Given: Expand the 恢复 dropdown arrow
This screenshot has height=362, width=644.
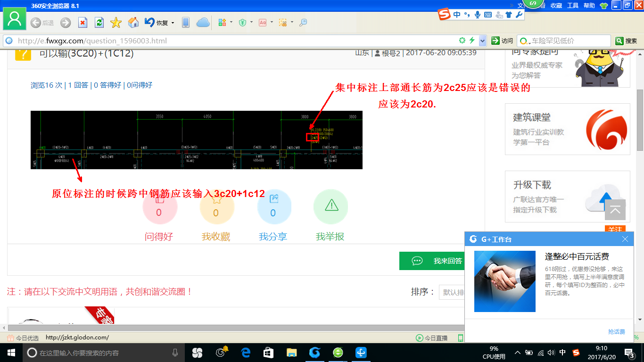Looking at the screenshot, I should click(x=173, y=23).
